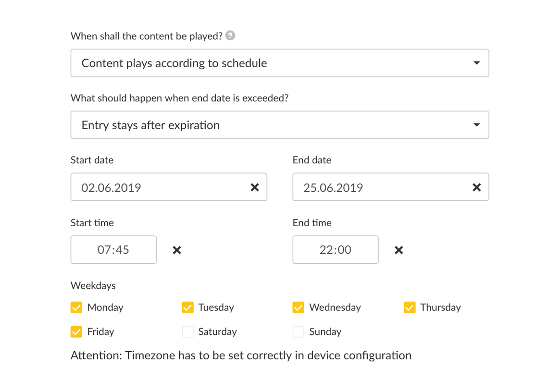This screenshot has height=392, width=560.
Task: Uncheck the Wednesday checkbox
Action: point(299,307)
